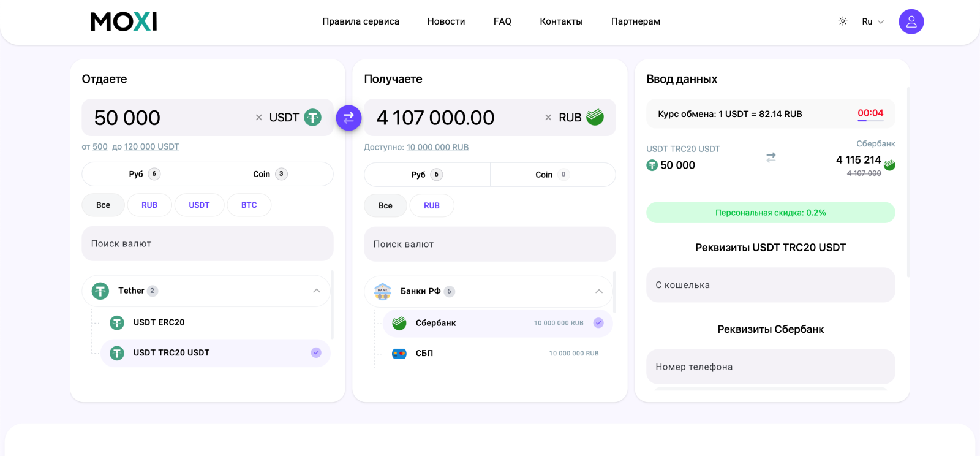Viewport: 980px width, 456px height.
Task: Open the FAQ menu item
Action: [x=502, y=21]
